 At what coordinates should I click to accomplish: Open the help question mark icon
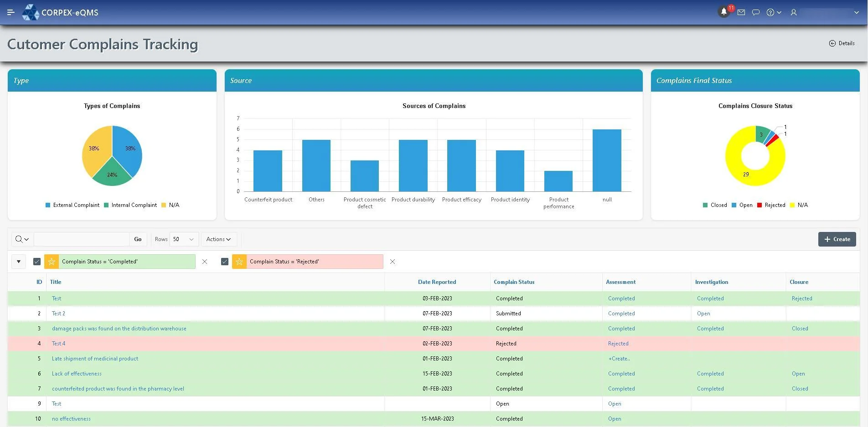770,12
